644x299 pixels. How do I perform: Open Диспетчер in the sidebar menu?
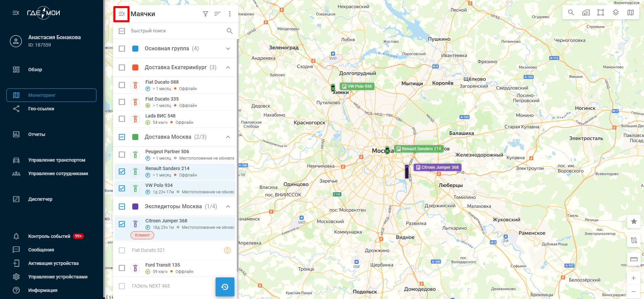40,199
